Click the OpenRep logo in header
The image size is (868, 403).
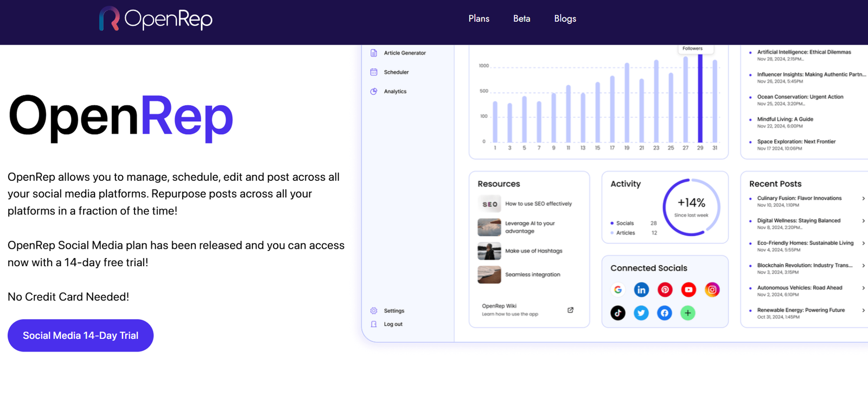pos(156,19)
